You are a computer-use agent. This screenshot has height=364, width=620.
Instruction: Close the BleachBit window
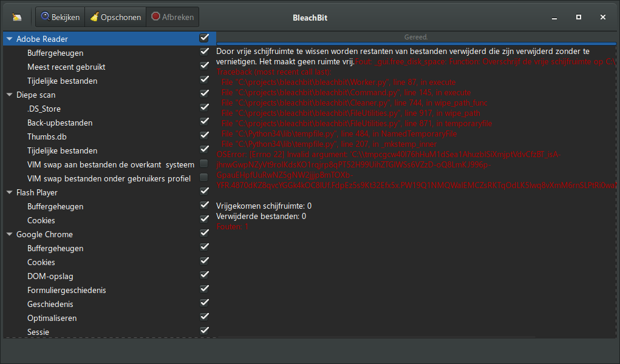pyautogui.click(x=602, y=17)
